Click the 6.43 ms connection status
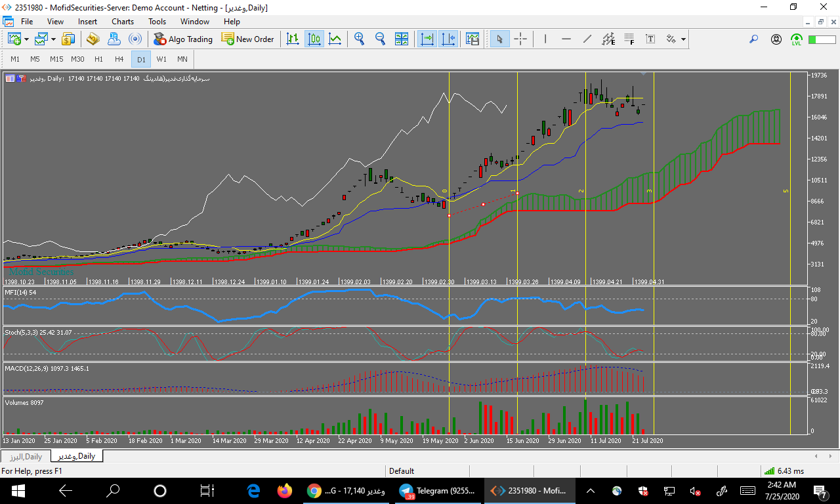840x504 pixels. point(784,471)
